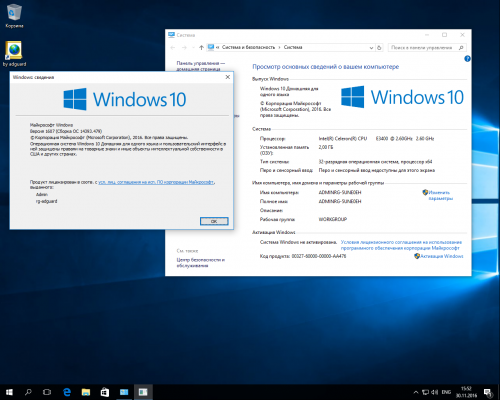Image resolution: width=500 pixels, height=400 pixels.
Task: Select the product ID '00327-60000-00000-AA476' text
Action: tap(319, 256)
